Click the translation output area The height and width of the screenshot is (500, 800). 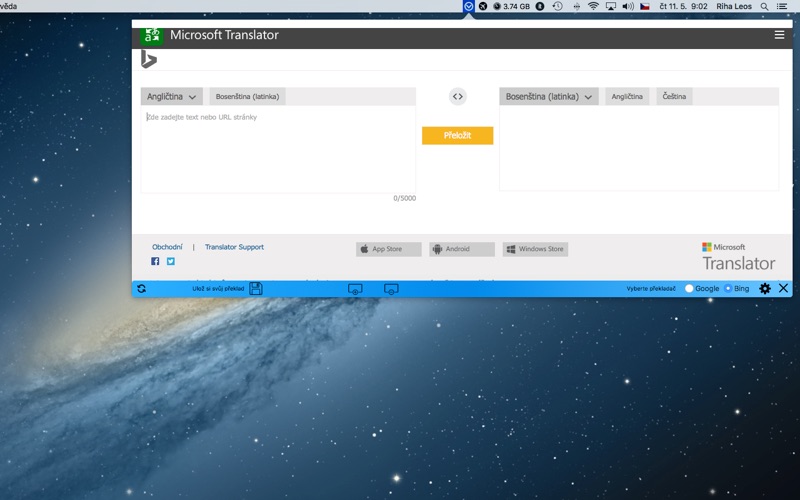639,148
